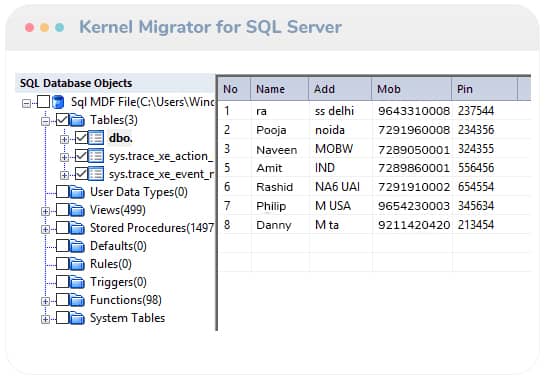545x380 pixels.
Task: Toggle the Sql MDF File root checkbox
Action: coord(43,102)
